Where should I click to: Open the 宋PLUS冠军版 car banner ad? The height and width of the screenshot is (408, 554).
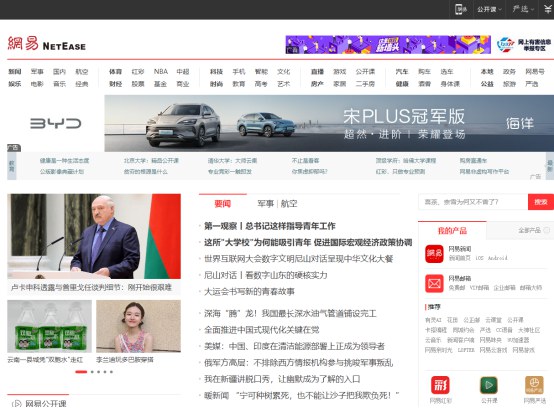point(329,123)
